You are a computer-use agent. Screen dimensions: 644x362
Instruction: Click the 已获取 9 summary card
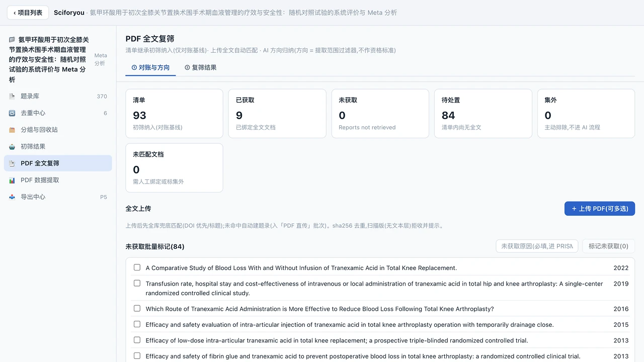pos(277,114)
